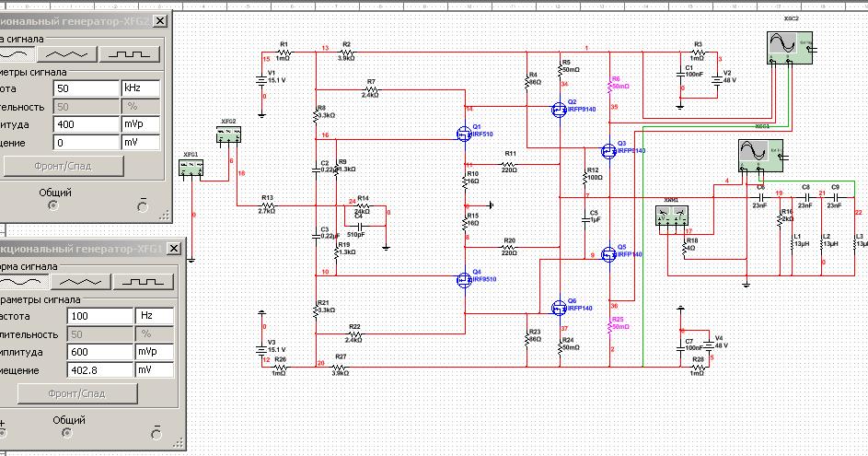Select capacitor C6 23nF
Screen dimensions: 868x456
click(x=760, y=197)
